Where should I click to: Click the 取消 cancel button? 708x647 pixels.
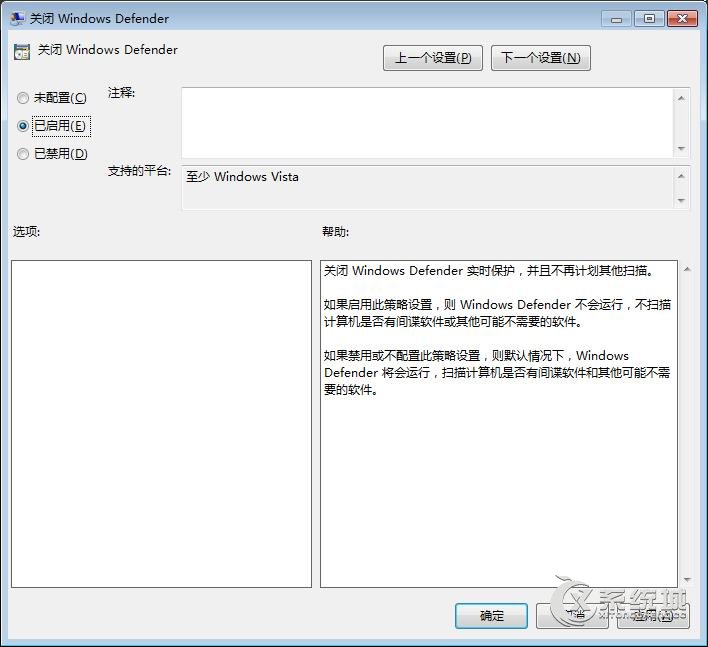[x=572, y=616]
